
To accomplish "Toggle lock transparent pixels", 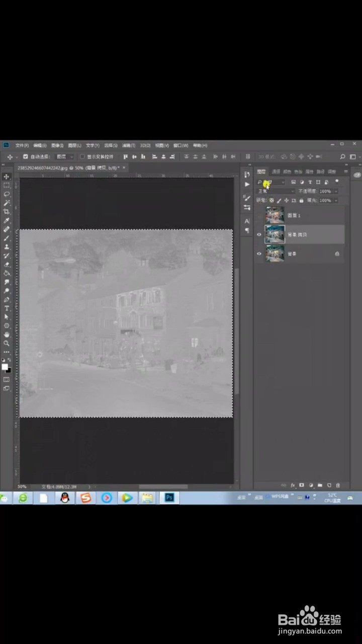I will tap(272, 200).
